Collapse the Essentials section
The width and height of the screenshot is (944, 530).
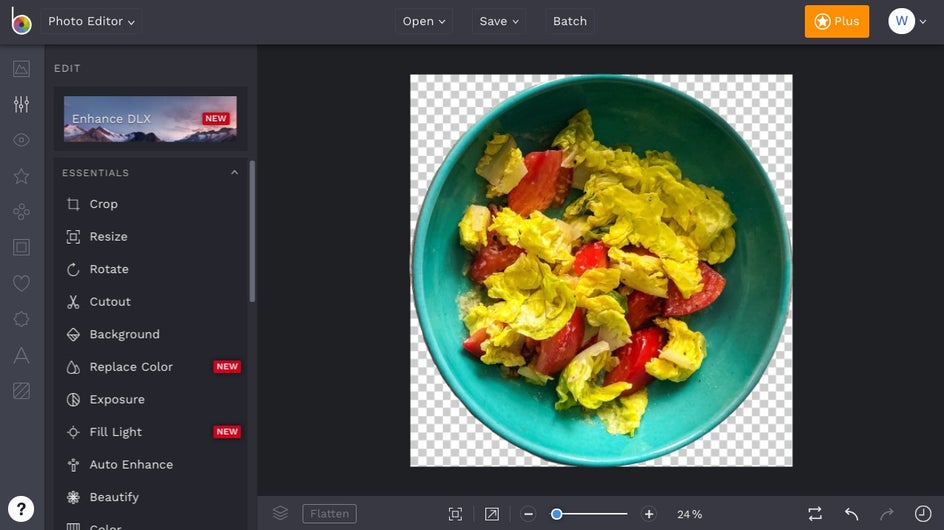[234, 173]
